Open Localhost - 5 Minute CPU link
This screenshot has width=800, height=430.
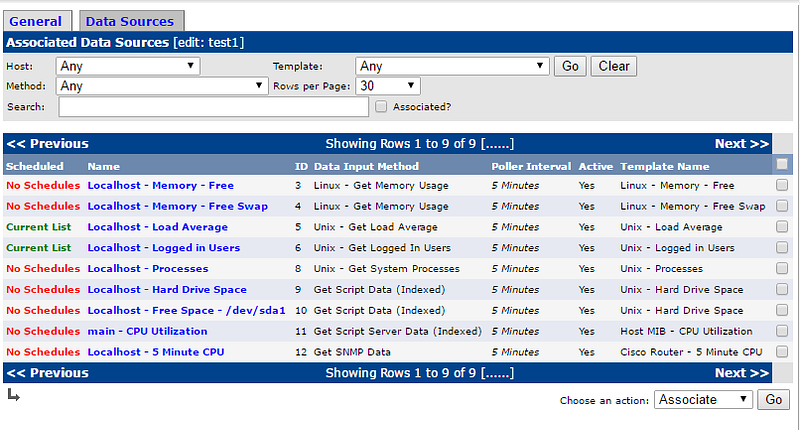(x=156, y=352)
